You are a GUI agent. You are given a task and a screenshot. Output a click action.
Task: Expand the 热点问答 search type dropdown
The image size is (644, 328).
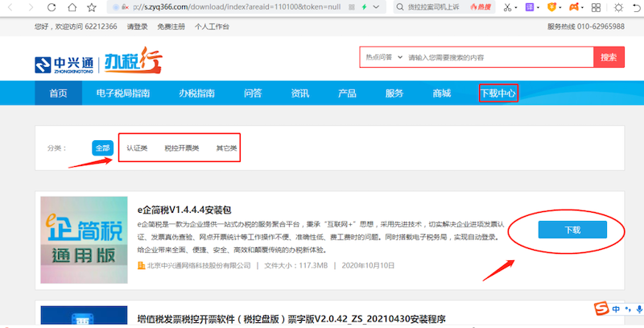381,58
